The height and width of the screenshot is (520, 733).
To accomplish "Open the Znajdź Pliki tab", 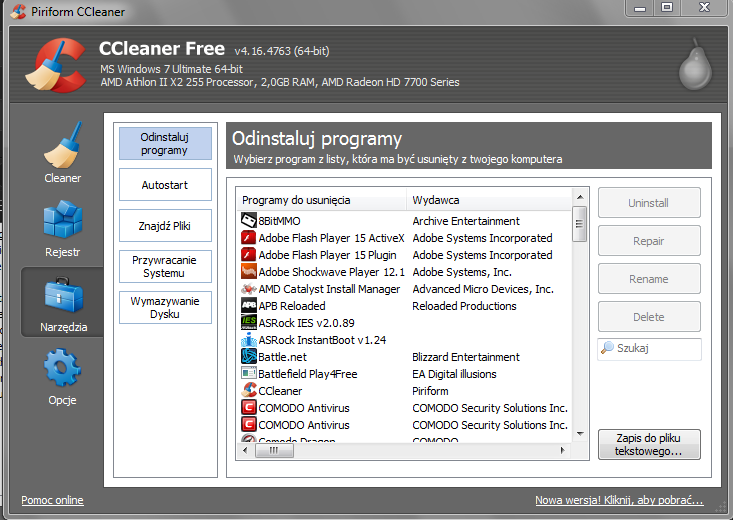I will [165, 225].
